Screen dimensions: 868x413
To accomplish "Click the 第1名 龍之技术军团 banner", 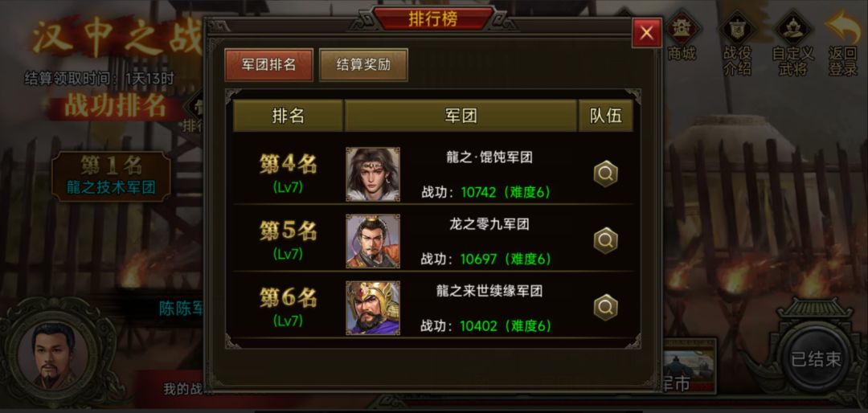I will [111, 176].
